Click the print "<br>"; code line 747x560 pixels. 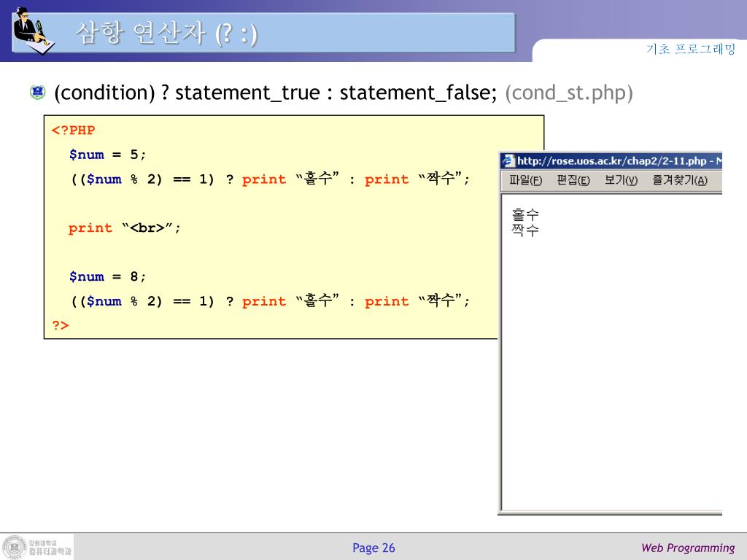tap(125, 227)
